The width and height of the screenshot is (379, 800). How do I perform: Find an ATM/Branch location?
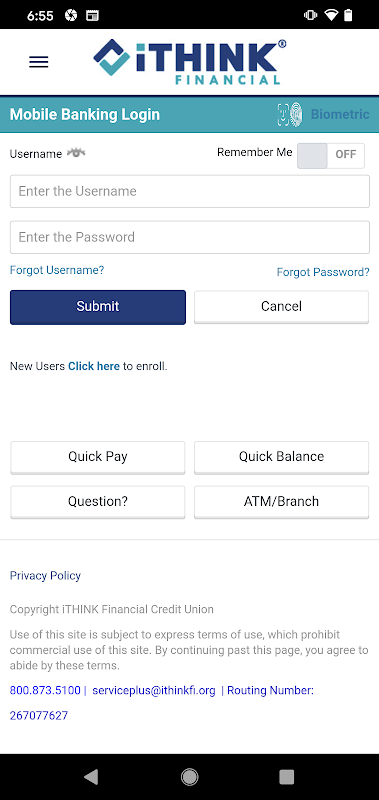pos(282,502)
